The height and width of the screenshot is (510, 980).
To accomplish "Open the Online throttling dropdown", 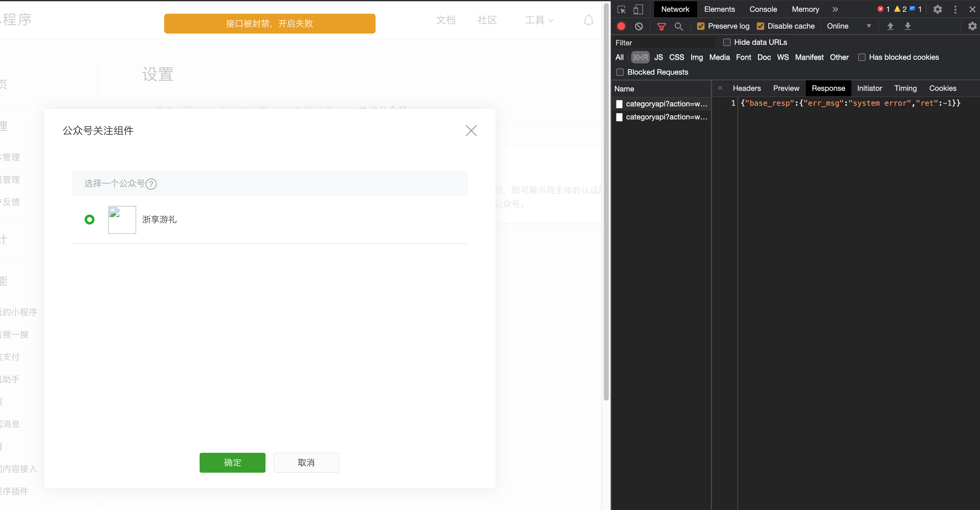I will [x=848, y=26].
